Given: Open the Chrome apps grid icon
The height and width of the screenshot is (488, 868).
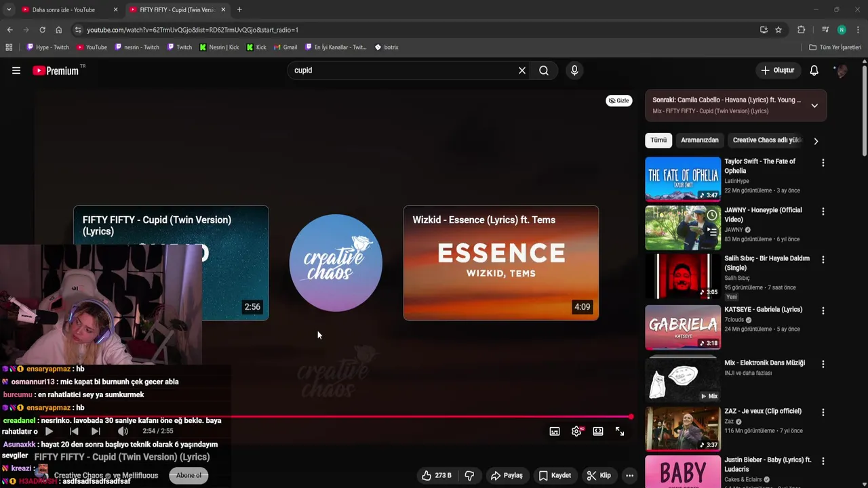Looking at the screenshot, I should pyautogui.click(x=9, y=47).
